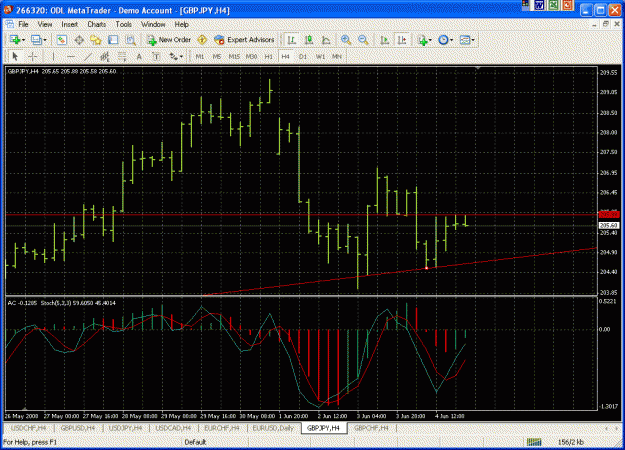Image resolution: width=625 pixels, height=450 pixels.
Task: Select the W1 timeframe button
Action: pos(320,57)
